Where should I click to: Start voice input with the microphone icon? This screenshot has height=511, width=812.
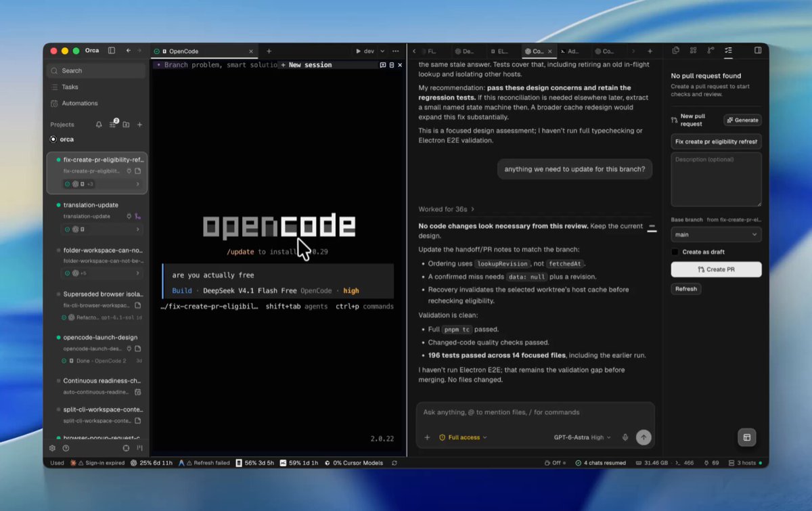pyautogui.click(x=625, y=438)
